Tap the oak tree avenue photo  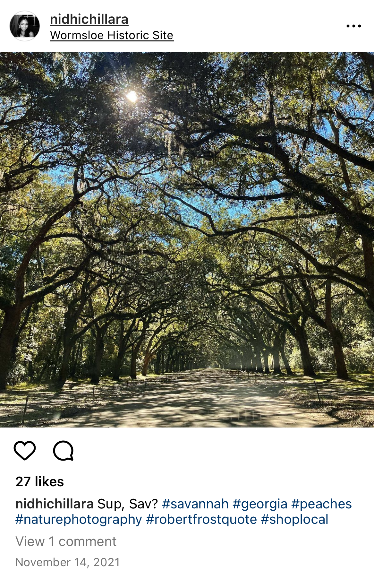tap(187, 239)
